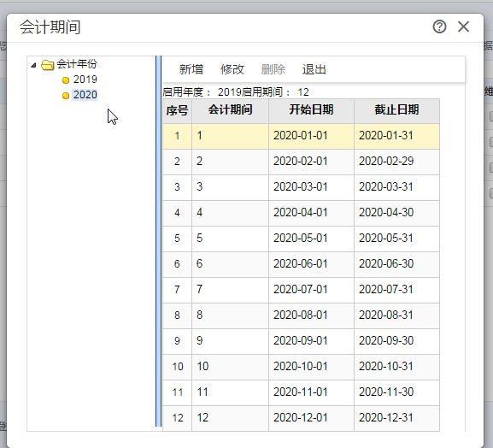
Task: Select end date cell 2020-11-30
Action: (x=396, y=392)
